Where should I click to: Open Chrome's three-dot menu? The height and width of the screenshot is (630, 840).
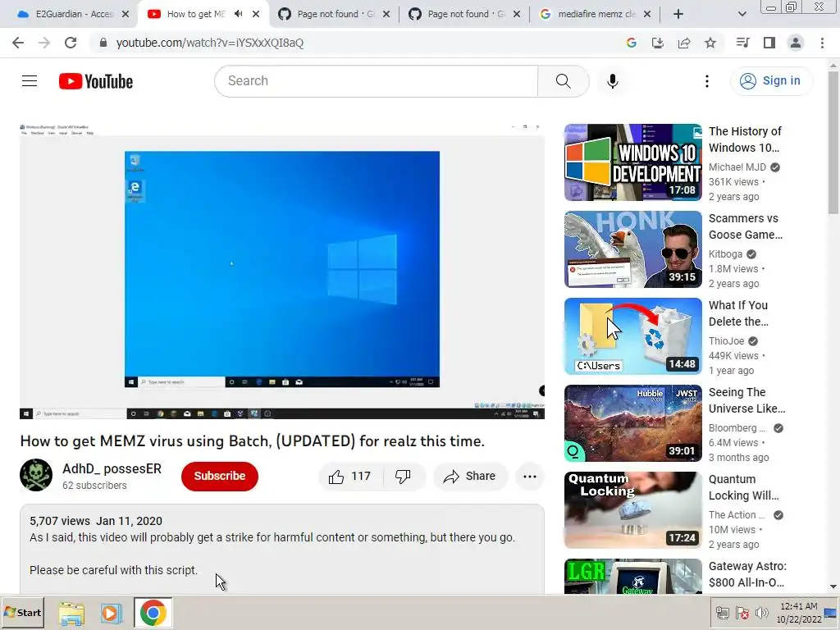coord(822,43)
